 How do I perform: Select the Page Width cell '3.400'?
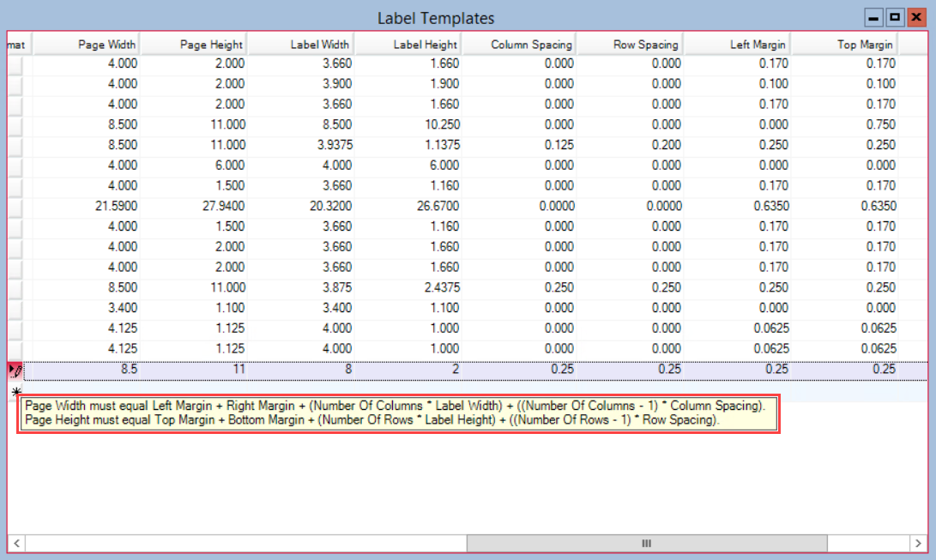coord(86,308)
